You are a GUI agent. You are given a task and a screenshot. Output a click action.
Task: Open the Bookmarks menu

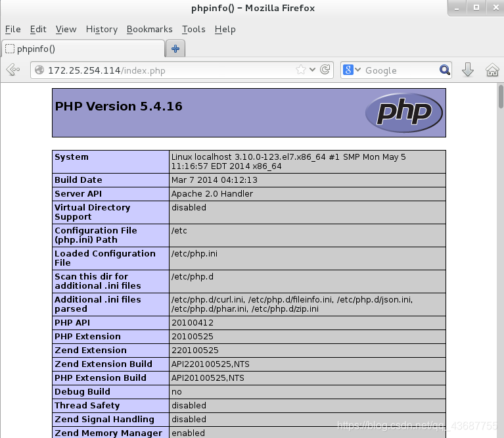pyautogui.click(x=149, y=29)
